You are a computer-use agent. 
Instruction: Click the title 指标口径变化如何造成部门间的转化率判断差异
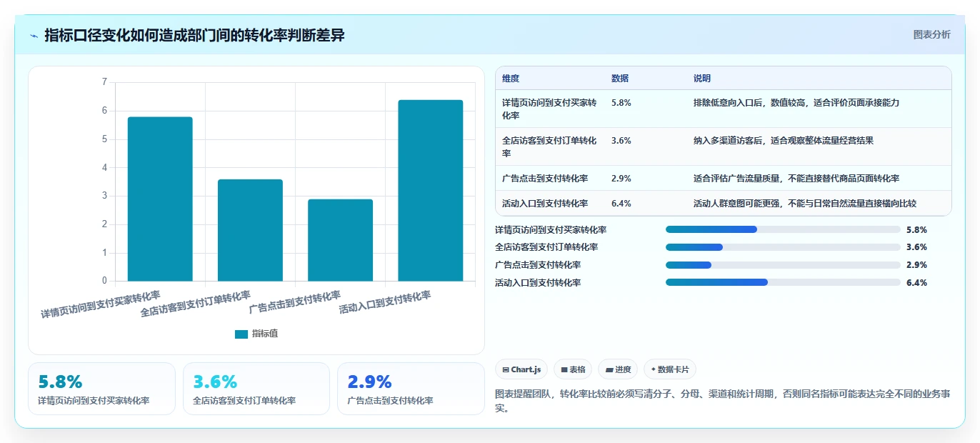(x=194, y=35)
